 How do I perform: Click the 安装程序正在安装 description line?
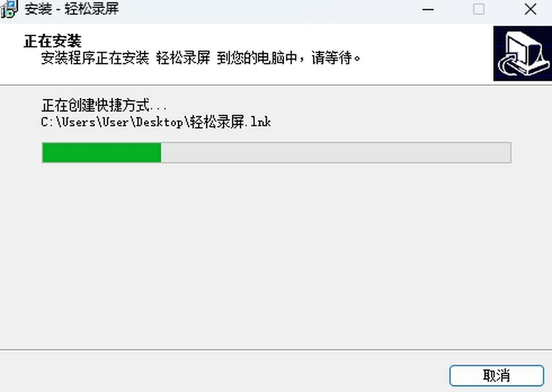(201, 58)
